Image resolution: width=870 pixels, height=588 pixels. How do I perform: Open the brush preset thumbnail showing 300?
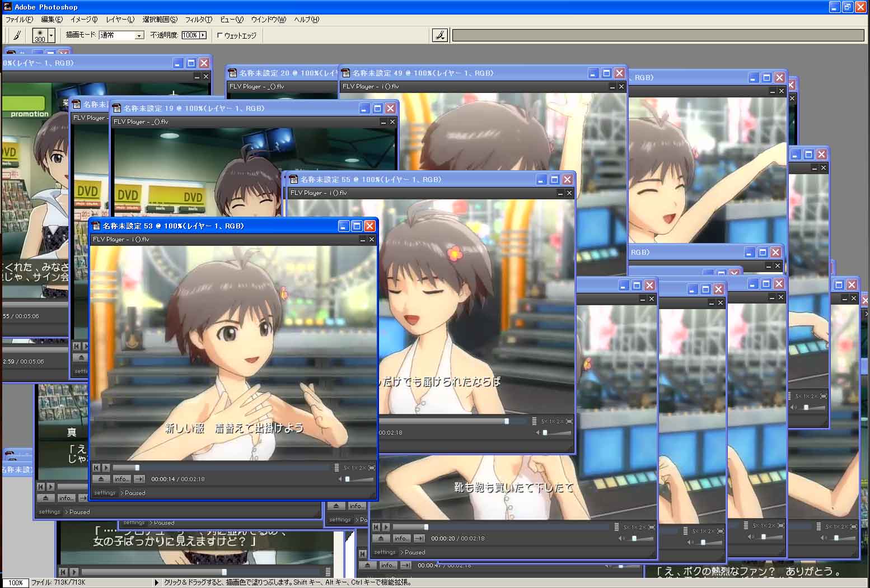coord(40,35)
